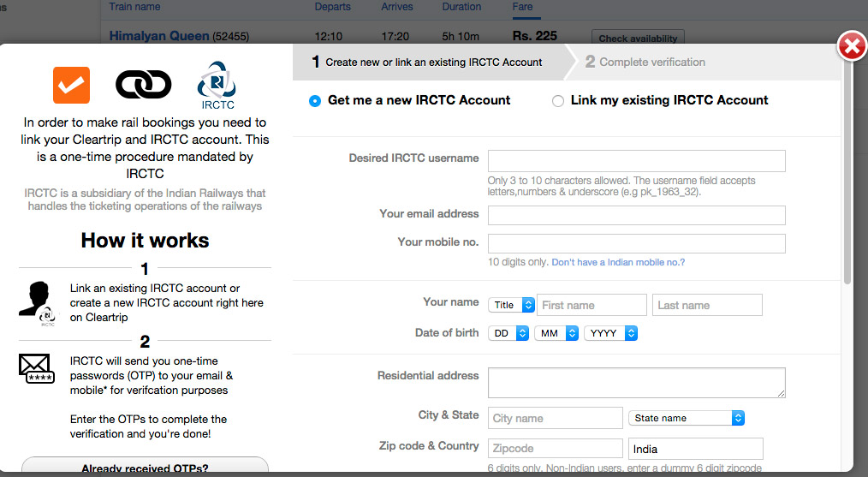The height and width of the screenshot is (477, 868).
Task: Click the orange Cleartrip checkmark logo
Action: (x=71, y=84)
